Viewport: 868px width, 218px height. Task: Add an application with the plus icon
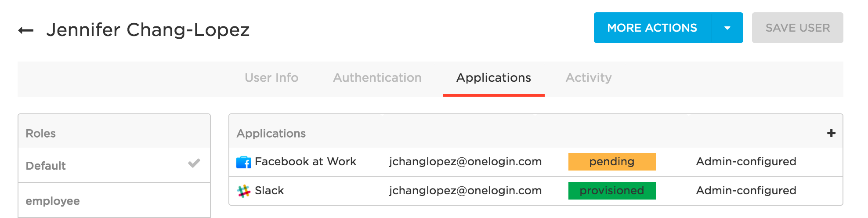tap(831, 133)
